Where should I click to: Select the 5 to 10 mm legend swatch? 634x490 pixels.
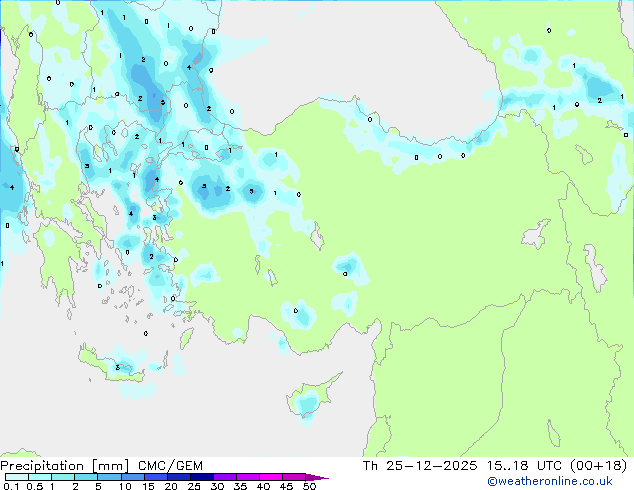(x=109, y=477)
